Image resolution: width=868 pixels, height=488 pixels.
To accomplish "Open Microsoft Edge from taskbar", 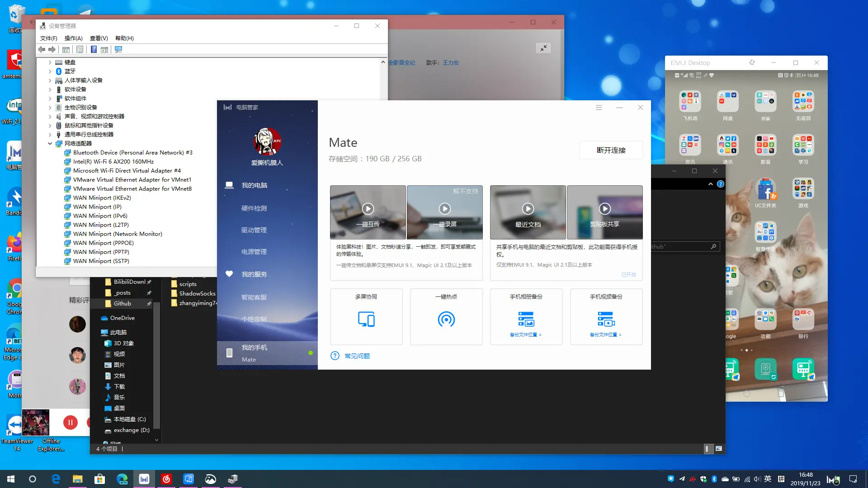I will coord(56,479).
